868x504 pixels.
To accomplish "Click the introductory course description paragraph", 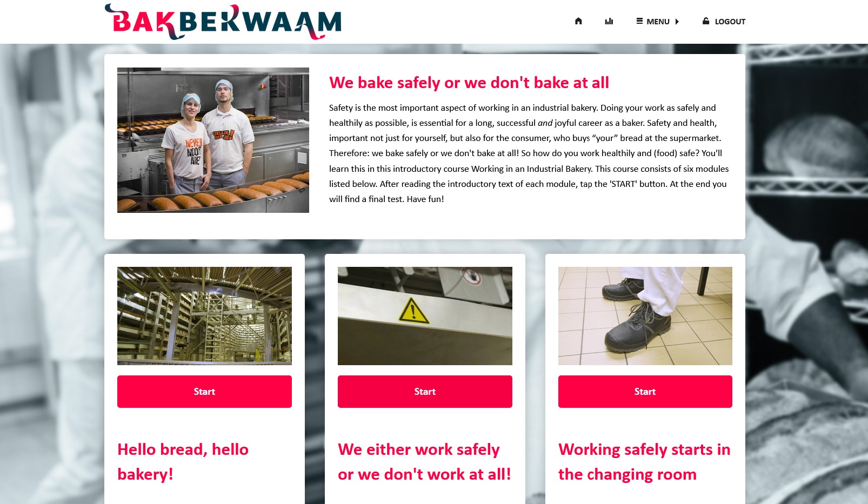I will coord(529,153).
